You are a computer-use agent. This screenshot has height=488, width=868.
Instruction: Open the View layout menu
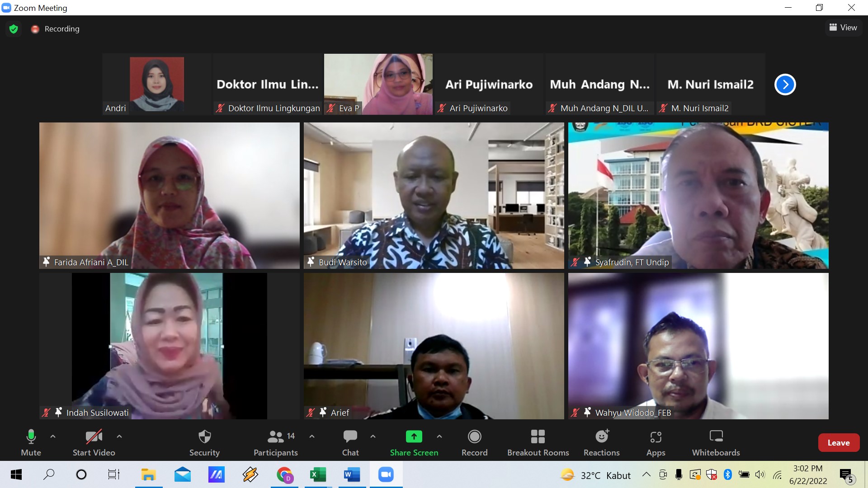[x=843, y=28]
